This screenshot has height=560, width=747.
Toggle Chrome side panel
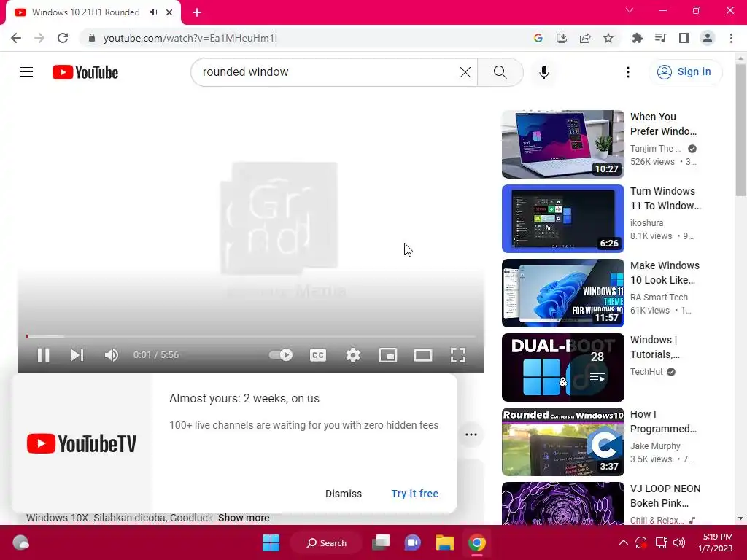pos(684,38)
